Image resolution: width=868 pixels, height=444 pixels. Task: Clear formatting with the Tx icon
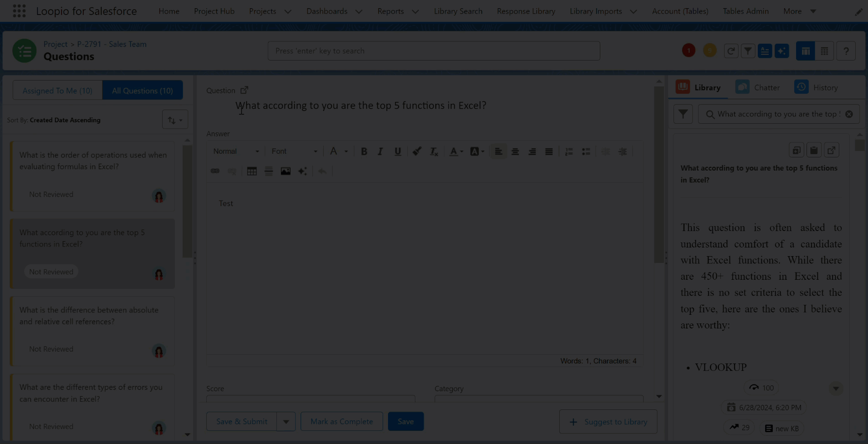click(434, 151)
